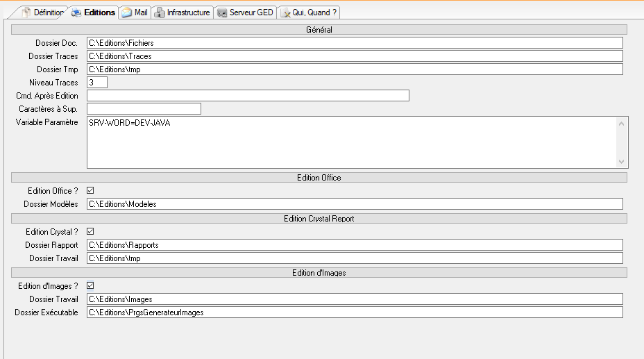Click the Mail tab envelope icon
The width and height of the screenshot is (644, 359).
[126, 12]
